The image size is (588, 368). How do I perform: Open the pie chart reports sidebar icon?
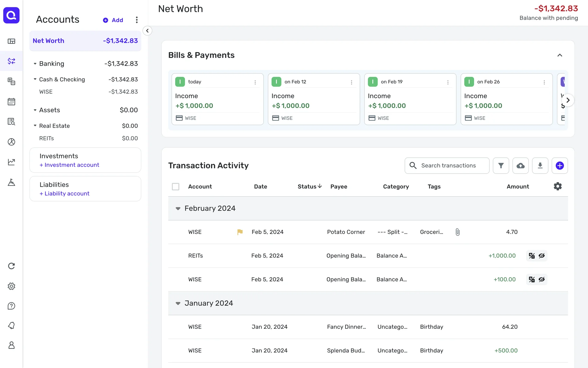11,142
